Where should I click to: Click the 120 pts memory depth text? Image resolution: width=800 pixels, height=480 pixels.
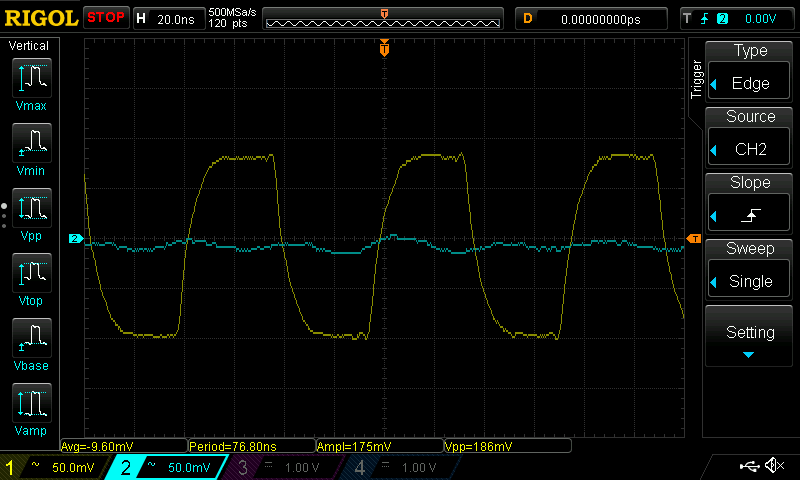click(x=228, y=23)
